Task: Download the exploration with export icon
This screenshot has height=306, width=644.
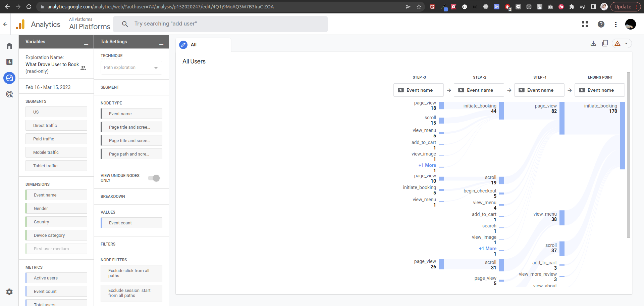Action: (593, 43)
